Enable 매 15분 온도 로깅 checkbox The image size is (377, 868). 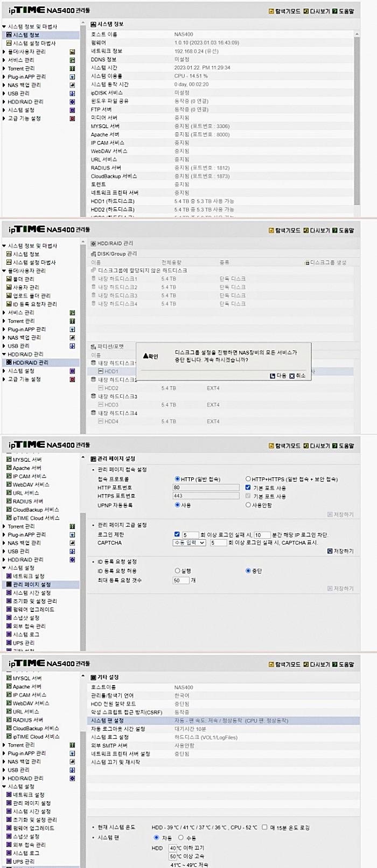tap(264, 828)
